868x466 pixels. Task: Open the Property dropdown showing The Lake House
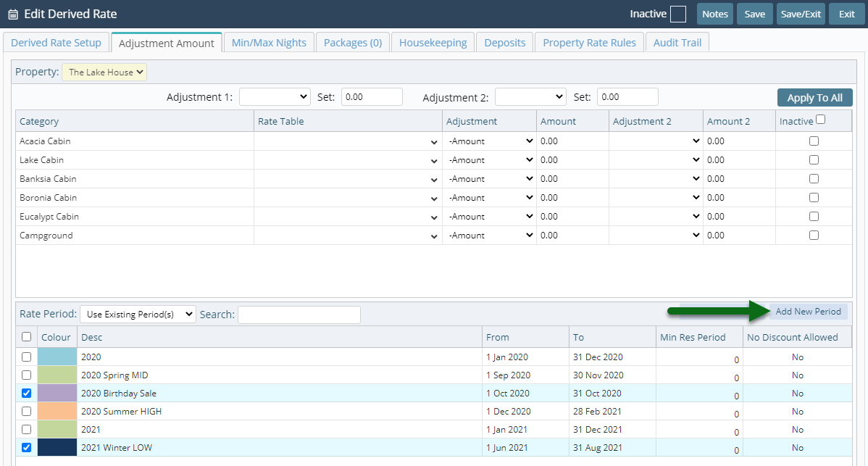(104, 72)
